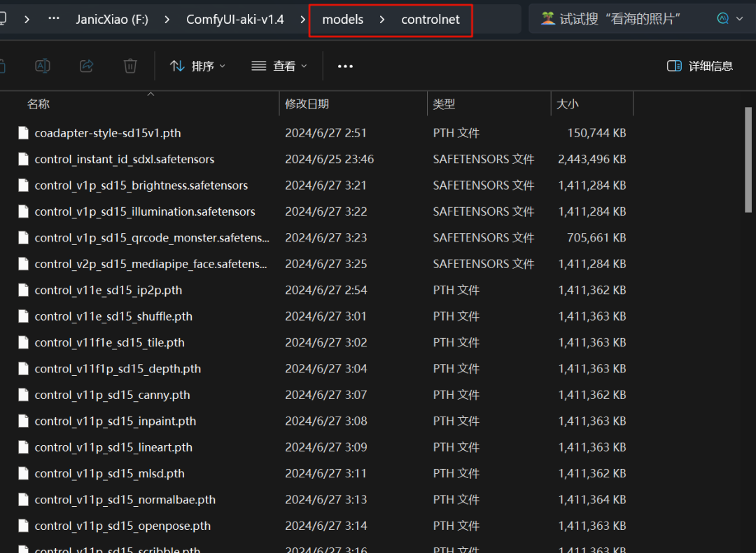Navigate to JanicXiao (F:) via breadcrumb
756x553 pixels.
click(x=112, y=19)
